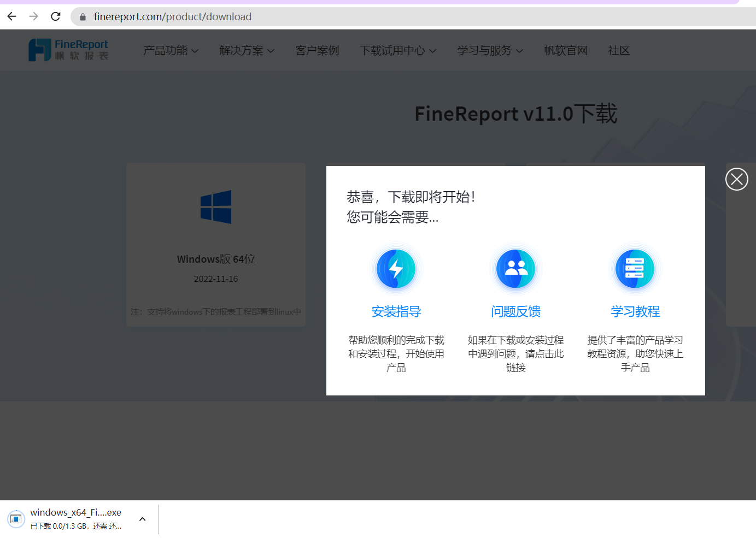Expand the download options chevron for windows_x64_Fi....exe

point(142,519)
